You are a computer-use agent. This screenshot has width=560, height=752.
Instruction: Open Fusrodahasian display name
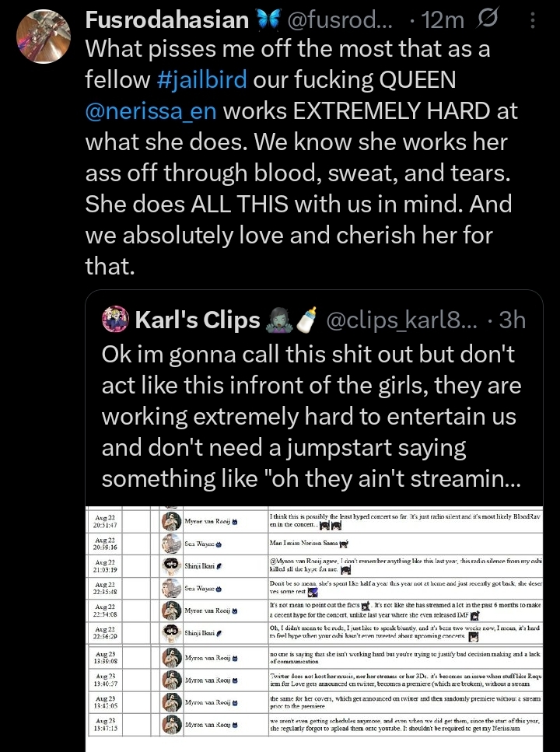click(167, 19)
